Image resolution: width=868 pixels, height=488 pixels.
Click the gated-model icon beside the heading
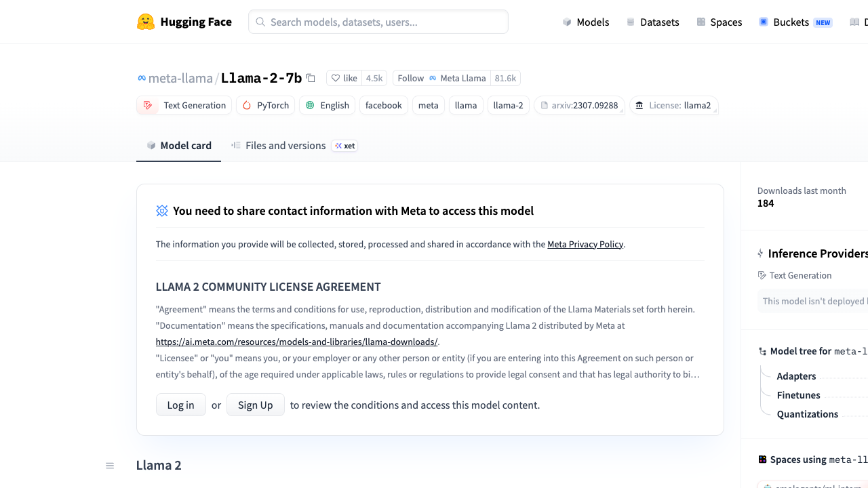[x=162, y=211]
